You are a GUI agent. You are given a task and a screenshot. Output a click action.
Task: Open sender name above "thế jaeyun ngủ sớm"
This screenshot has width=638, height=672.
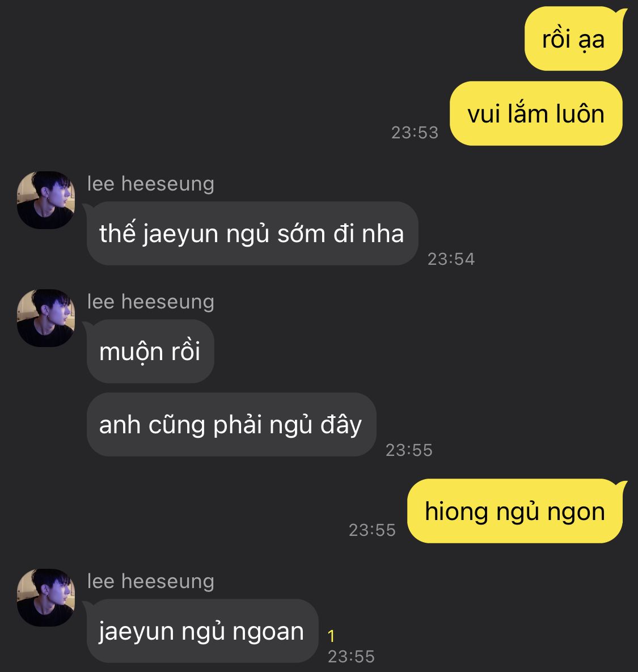pyautogui.click(x=150, y=184)
